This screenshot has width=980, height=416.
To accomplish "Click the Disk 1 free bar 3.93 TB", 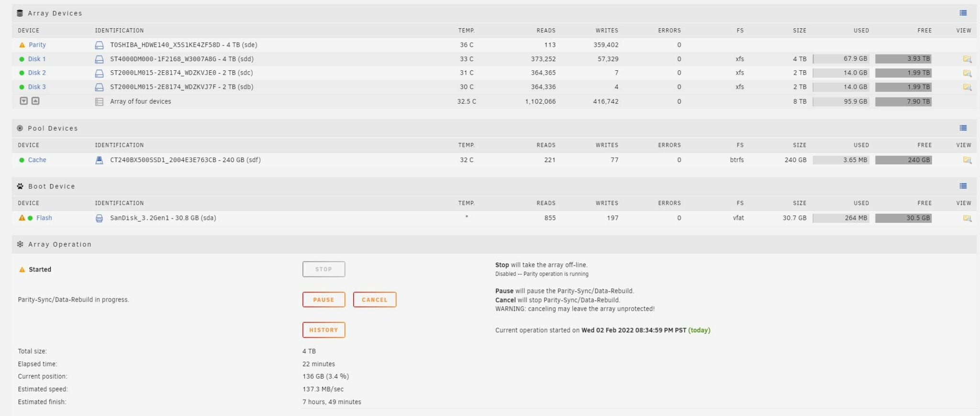I will pos(903,59).
